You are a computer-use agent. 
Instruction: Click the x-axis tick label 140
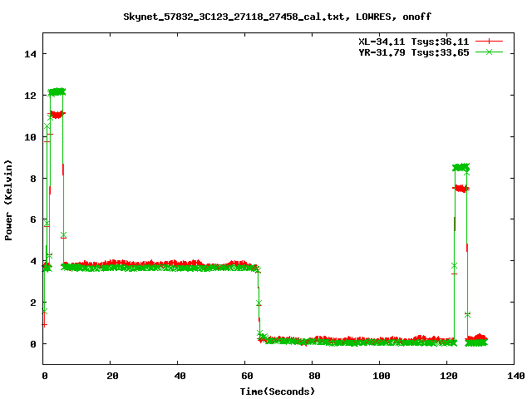click(x=515, y=376)
